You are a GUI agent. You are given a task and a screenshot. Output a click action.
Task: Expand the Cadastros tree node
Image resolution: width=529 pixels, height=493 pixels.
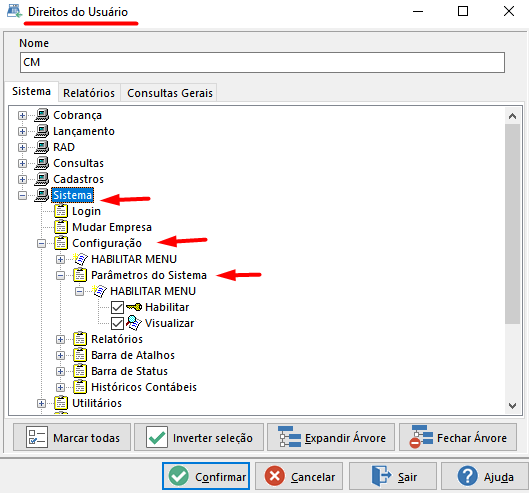[22, 179]
